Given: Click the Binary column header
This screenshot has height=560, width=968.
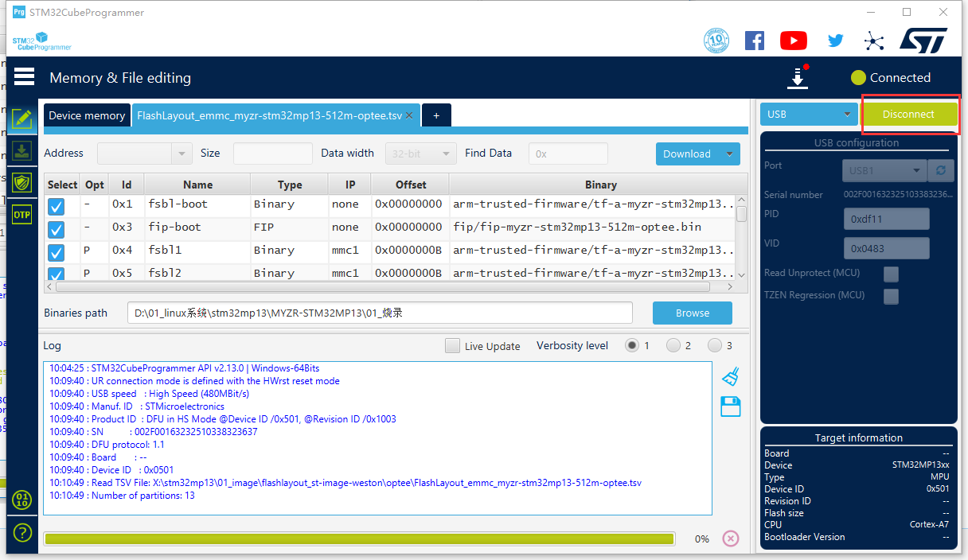Looking at the screenshot, I should 600,185.
